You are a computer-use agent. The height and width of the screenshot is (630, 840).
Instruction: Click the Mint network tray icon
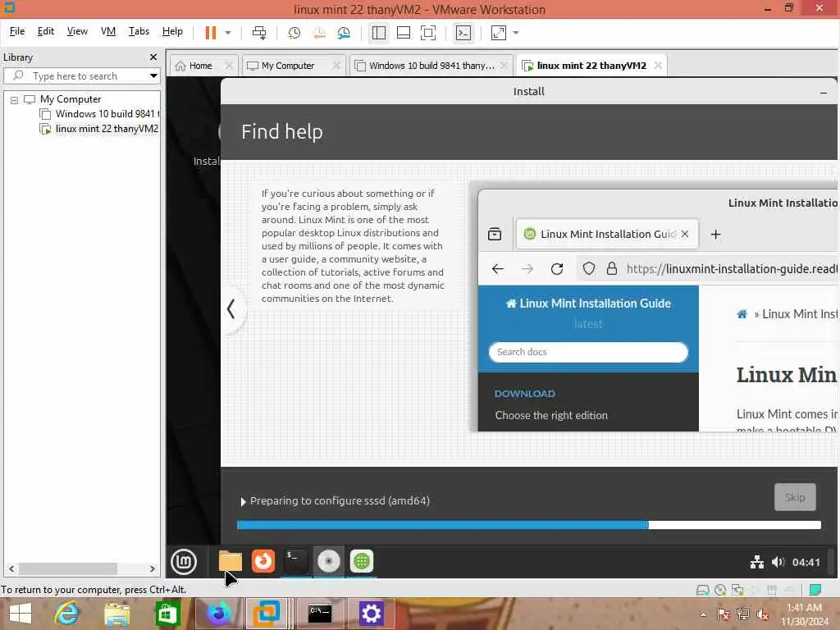pos(757,562)
